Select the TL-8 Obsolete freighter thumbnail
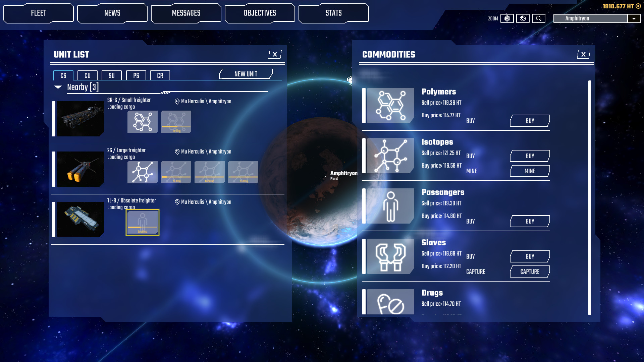 (x=80, y=219)
